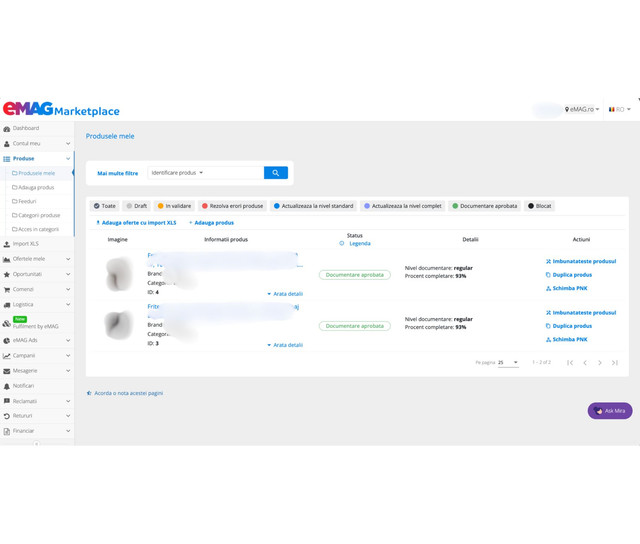Click the eMAG Marketplace logo

pos(61,109)
